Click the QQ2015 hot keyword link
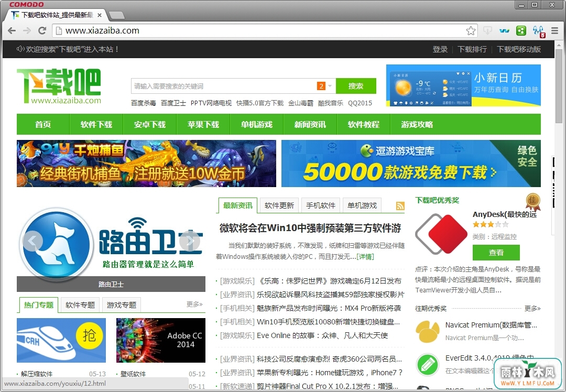 [360, 103]
